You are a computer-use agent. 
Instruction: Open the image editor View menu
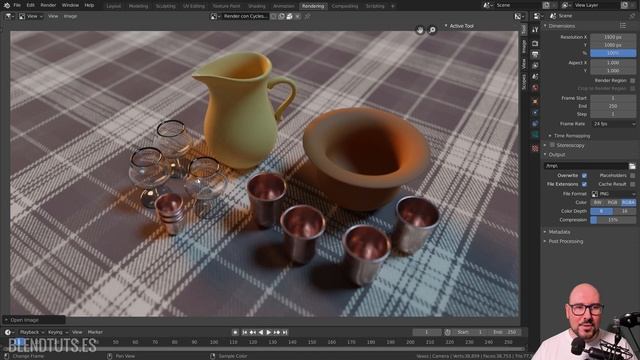click(53, 16)
